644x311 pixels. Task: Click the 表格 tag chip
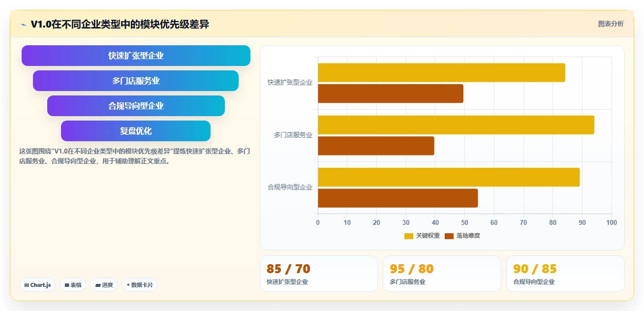tap(73, 285)
